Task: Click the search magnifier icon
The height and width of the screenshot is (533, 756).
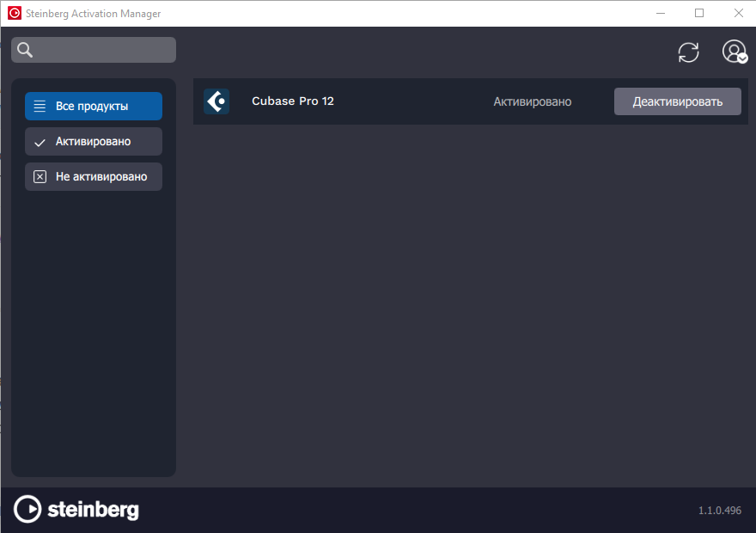Action: click(25, 50)
